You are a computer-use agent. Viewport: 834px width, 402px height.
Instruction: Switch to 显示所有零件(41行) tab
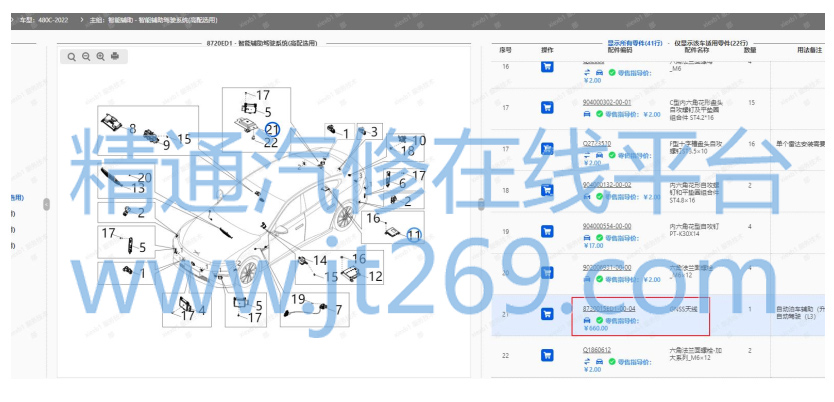tap(635, 43)
